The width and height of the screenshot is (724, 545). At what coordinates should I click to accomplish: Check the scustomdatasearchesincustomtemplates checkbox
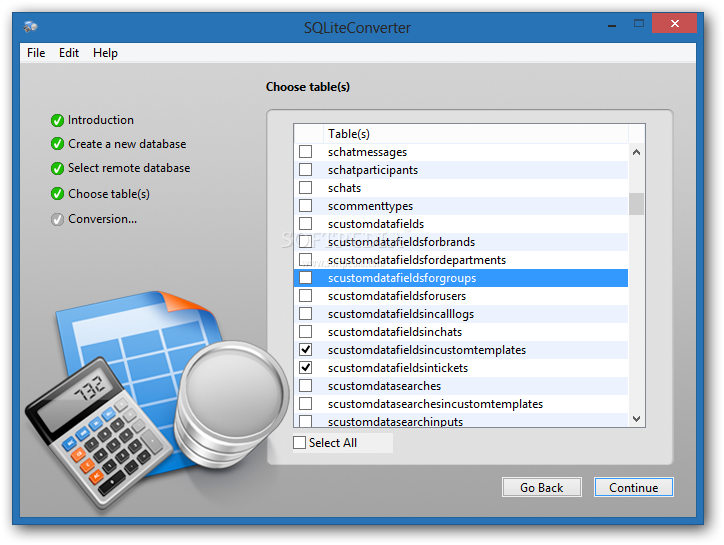pyautogui.click(x=305, y=404)
